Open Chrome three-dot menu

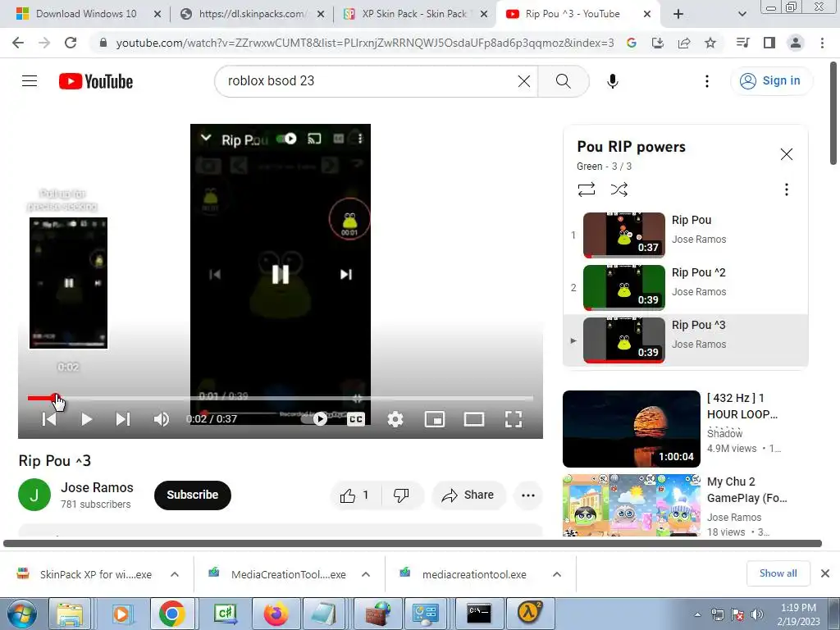coord(822,43)
